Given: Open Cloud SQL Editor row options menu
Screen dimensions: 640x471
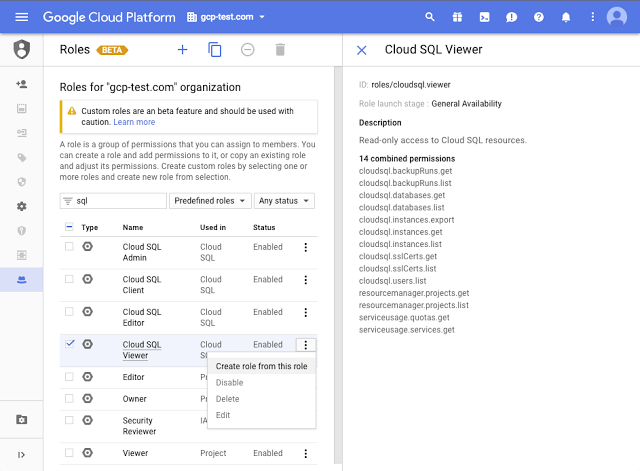Looking at the screenshot, I should tap(305, 313).
